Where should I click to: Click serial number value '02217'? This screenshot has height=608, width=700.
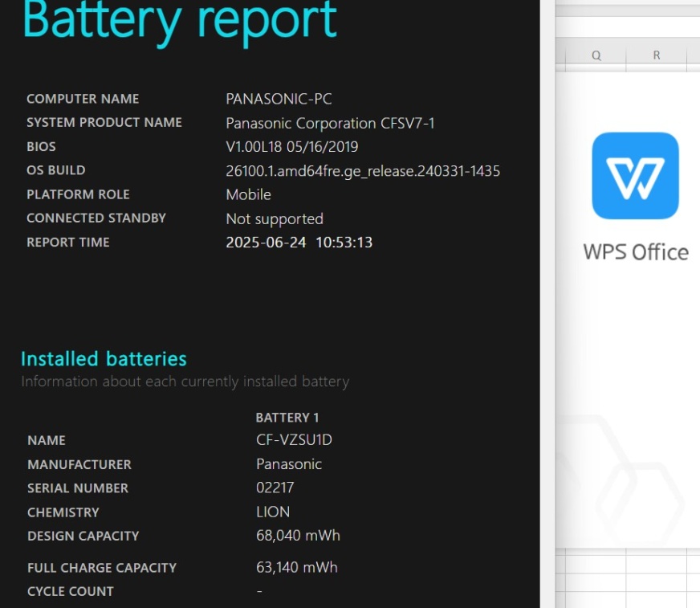(x=275, y=488)
